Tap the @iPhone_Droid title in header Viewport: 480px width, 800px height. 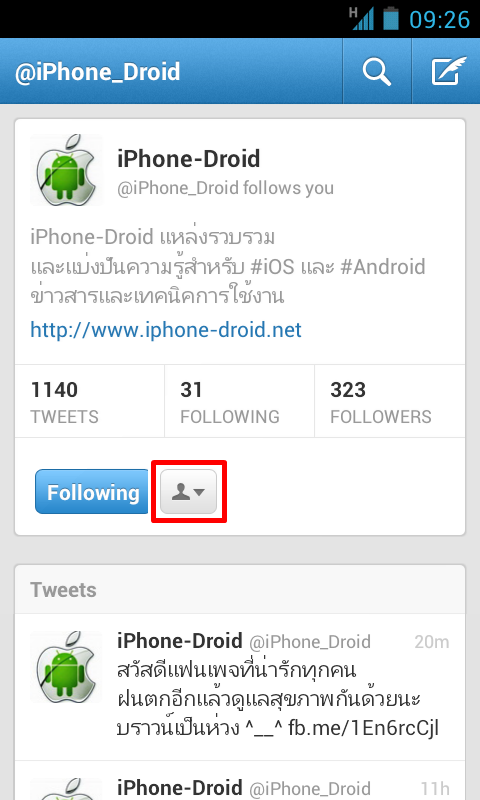(x=97, y=72)
